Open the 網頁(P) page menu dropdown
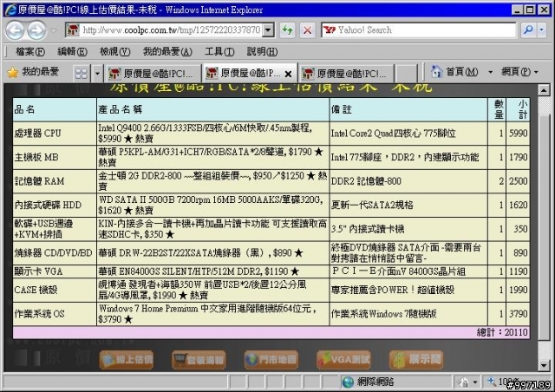 (519, 72)
